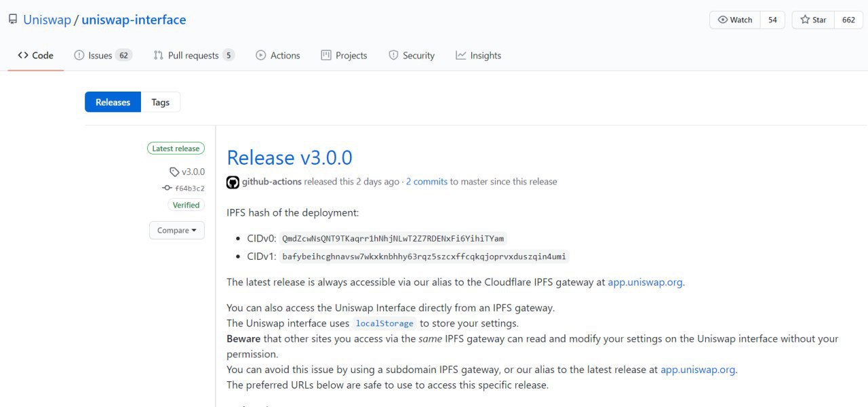Click the Latest release badge

[176, 149]
